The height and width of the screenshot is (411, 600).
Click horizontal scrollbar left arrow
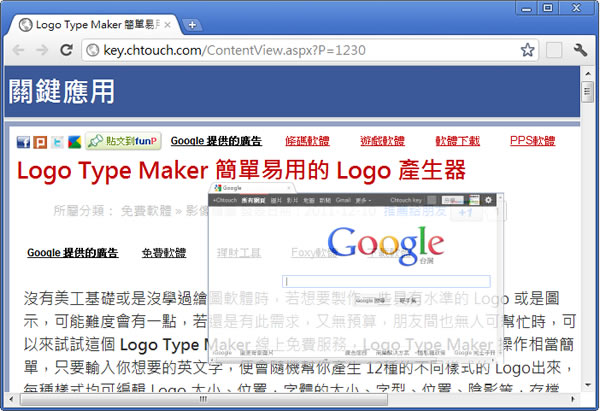point(11,400)
